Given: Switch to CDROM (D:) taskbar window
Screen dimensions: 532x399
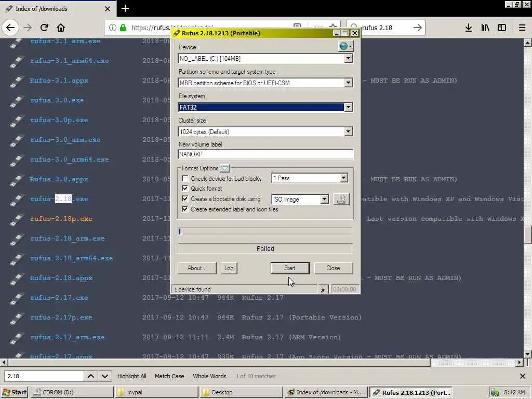Looking at the screenshot, I should (x=72, y=392).
